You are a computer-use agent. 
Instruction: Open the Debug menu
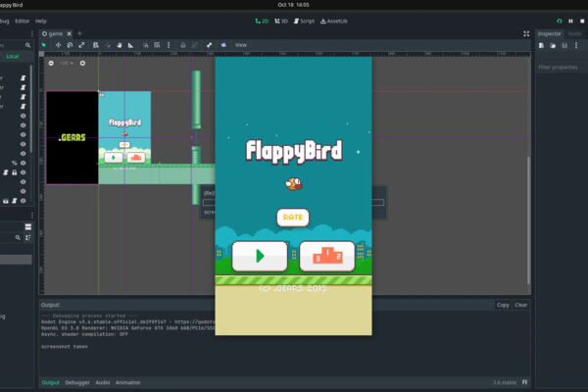[x=5, y=21]
